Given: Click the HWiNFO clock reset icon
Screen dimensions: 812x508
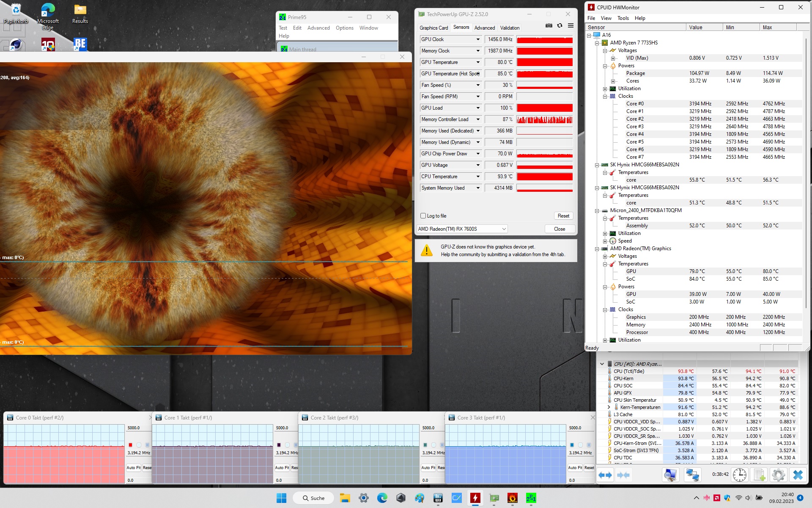Looking at the screenshot, I should [x=739, y=475].
